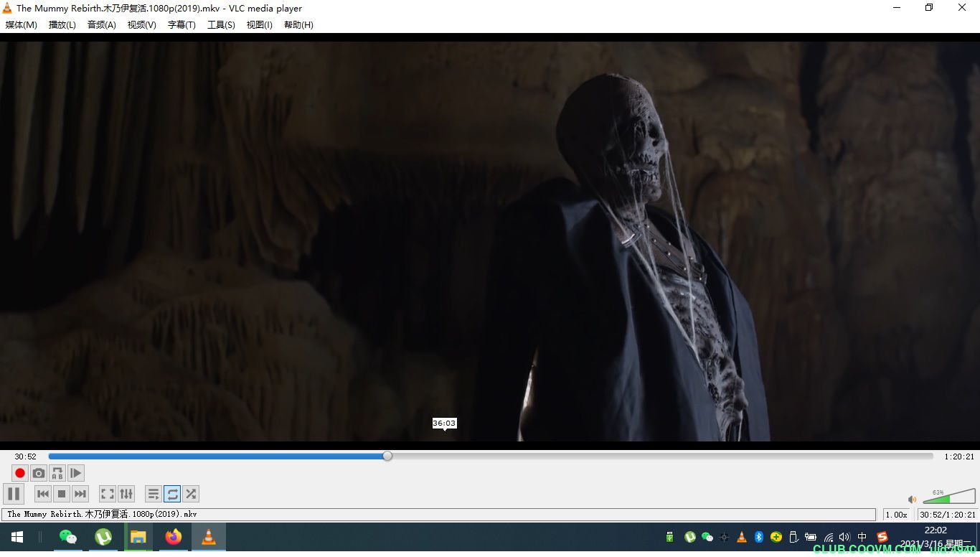Click the battery power tray icon
The height and width of the screenshot is (557, 980).
pyautogui.click(x=811, y=537)
